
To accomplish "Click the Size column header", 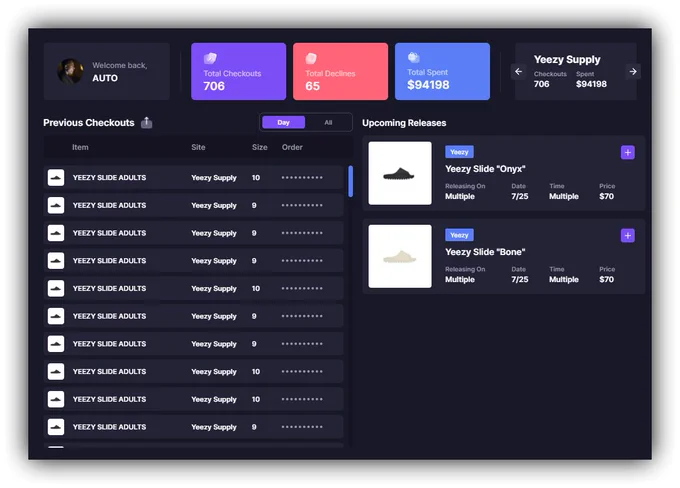I will [260, 147].
